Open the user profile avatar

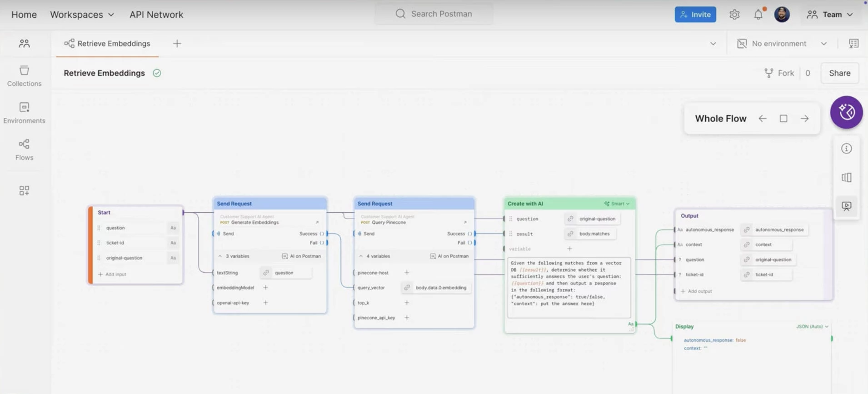782,15
